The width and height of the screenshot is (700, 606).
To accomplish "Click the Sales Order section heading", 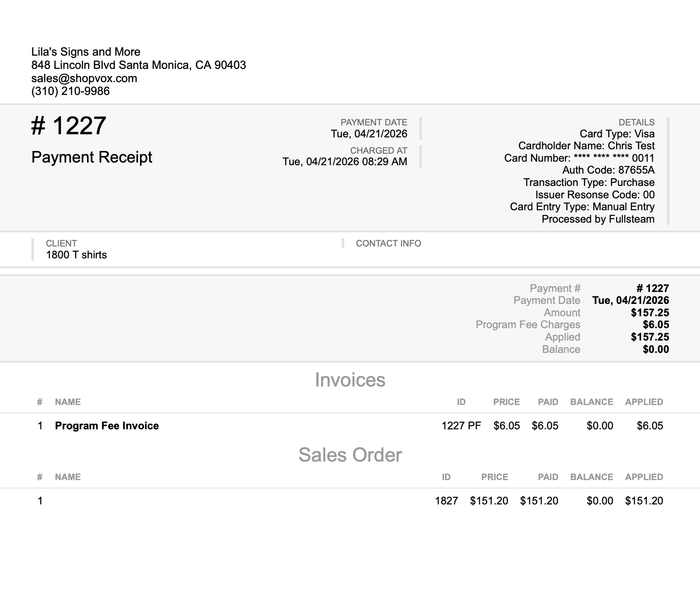I will (x=350, y=455).
